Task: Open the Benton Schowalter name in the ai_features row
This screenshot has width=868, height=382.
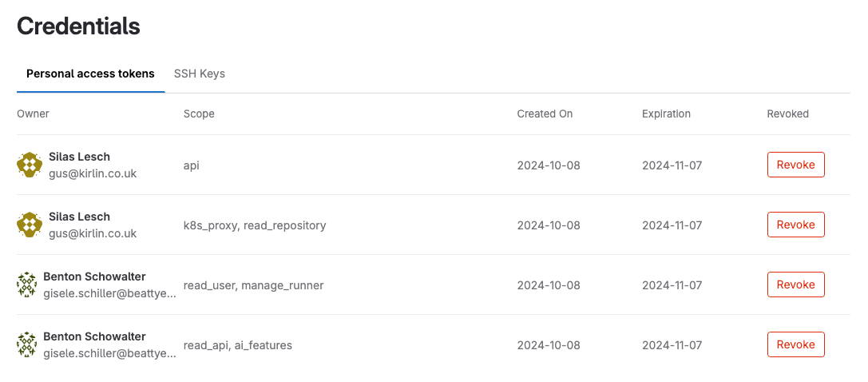Action: pyautogui.click(x=94, y=336)
